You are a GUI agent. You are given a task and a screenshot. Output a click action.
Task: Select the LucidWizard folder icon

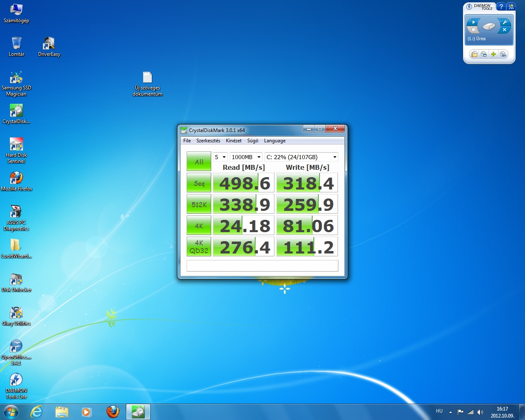click(16, 248)
